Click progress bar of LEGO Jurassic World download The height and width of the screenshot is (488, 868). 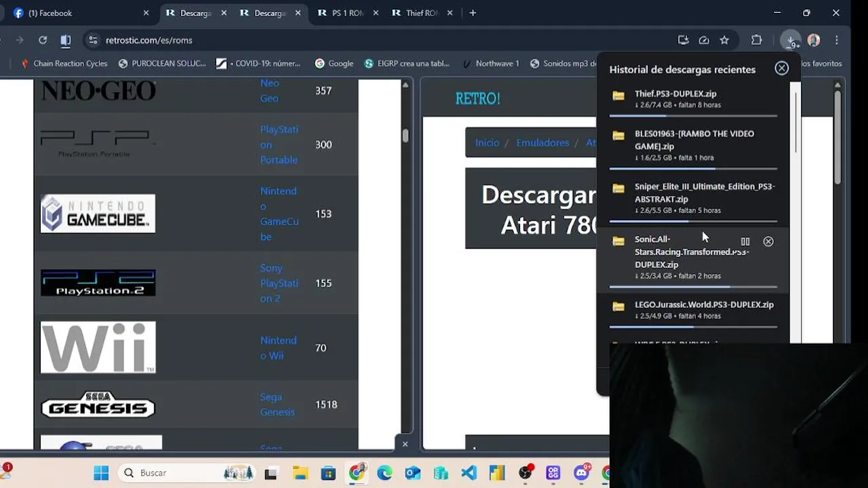(x=693, y=327)
